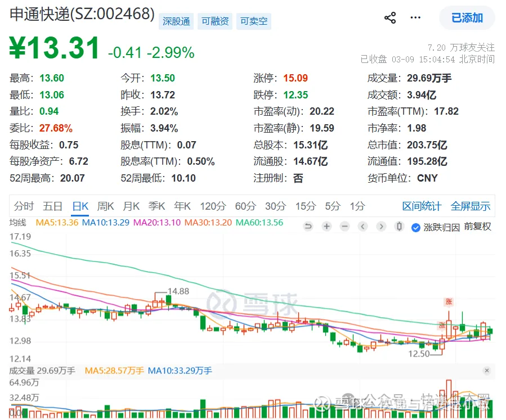Click 全屏显示 fullscreen link
506x420 pixels.
click(x=471, y=206)
